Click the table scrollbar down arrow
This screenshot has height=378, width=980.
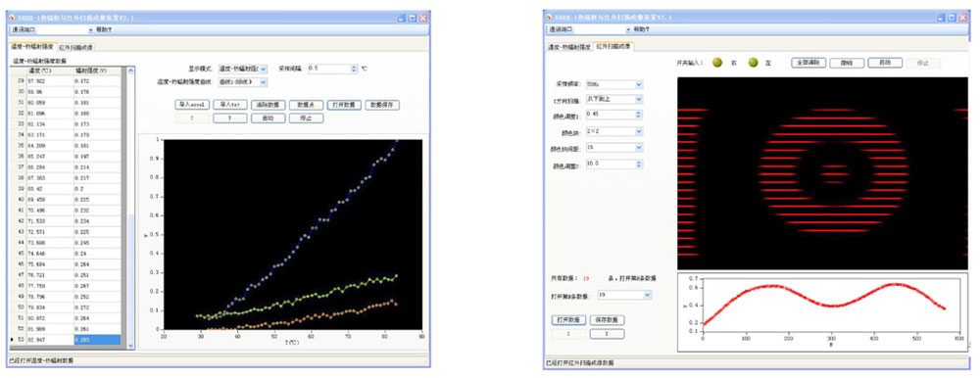coord(130,345)
